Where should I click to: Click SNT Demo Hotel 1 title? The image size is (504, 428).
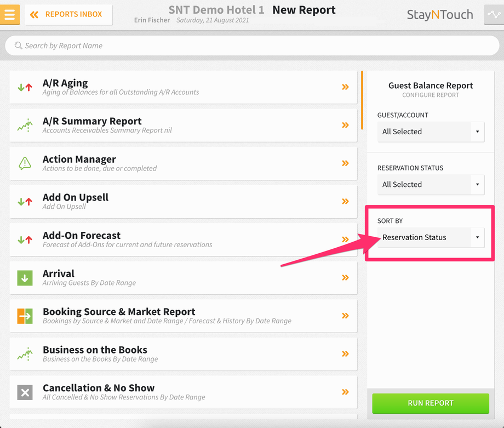tap(216, 10)
